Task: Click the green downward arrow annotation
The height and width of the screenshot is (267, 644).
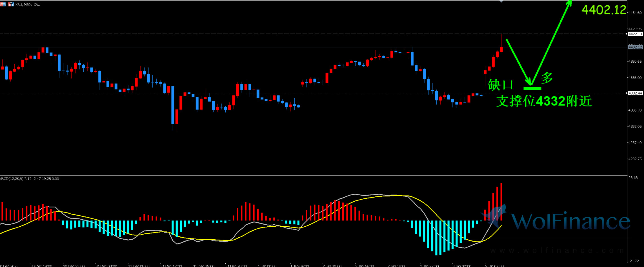Action: 518,62
